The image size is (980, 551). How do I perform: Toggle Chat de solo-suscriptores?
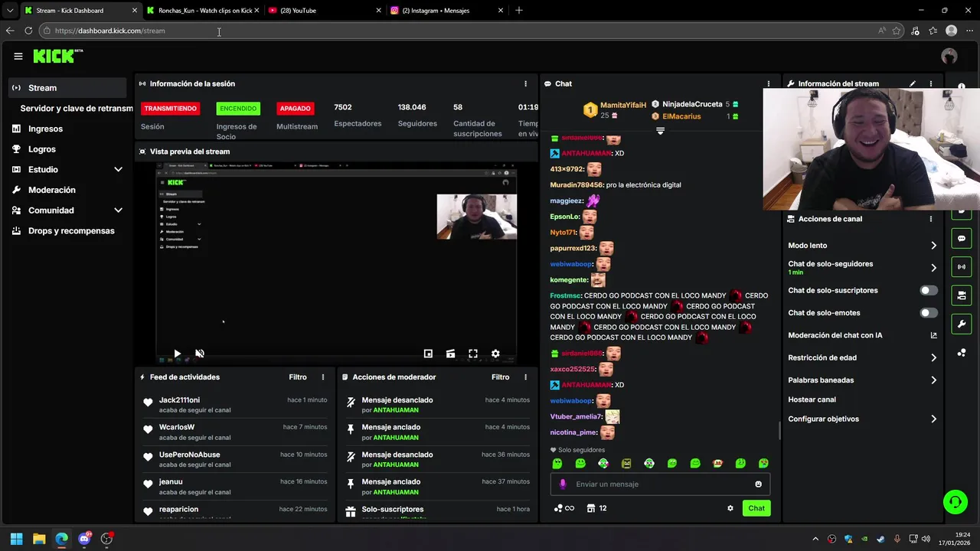coord(929,291)
